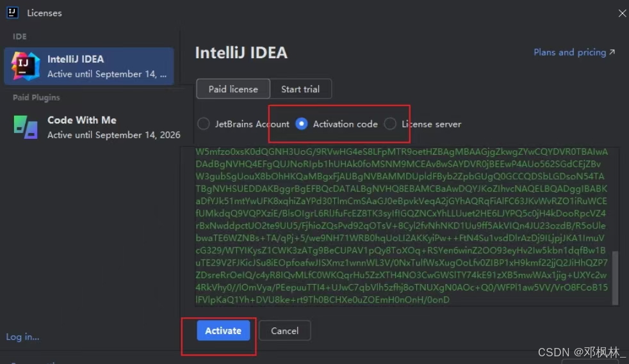The image size is (629, 364).
Task: Click the 'Active until September 14, 2026' text
Action: tap(113, 135)
